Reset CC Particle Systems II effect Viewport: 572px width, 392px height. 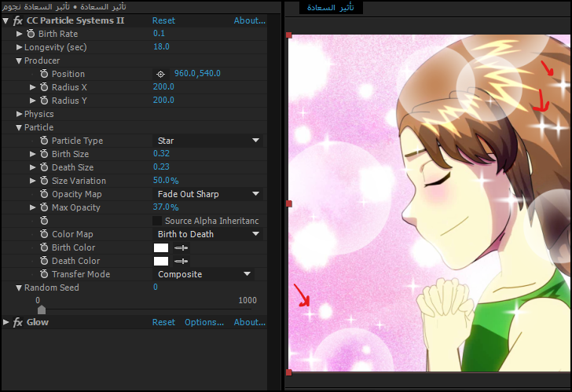[163, 20]
